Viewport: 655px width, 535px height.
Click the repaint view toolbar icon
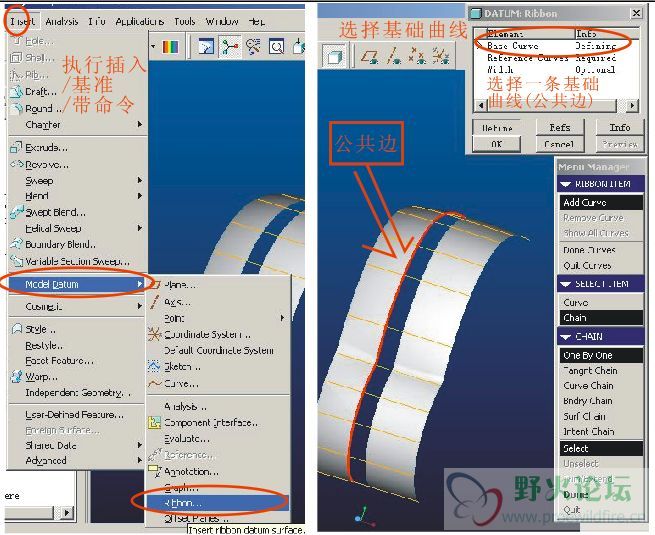pyautogui.click(x=206, y=47)
